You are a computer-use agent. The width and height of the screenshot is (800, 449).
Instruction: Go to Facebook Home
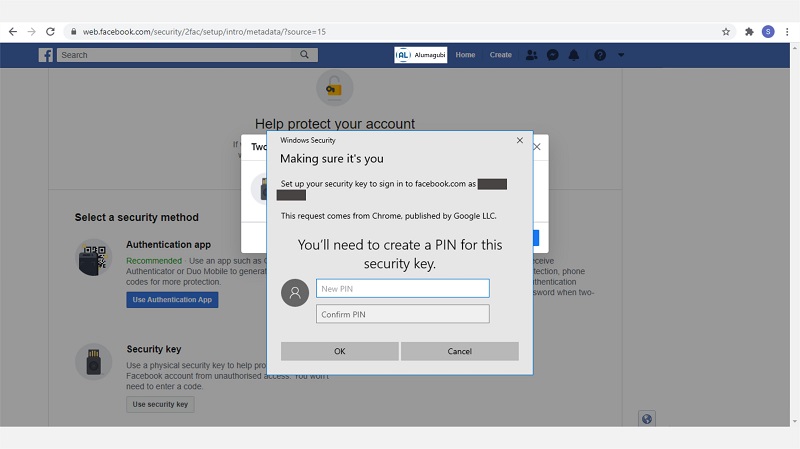465,55
